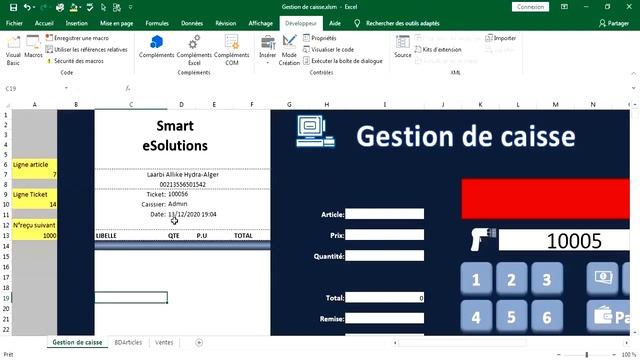Image resolution: width=640 pixels, height=360 pixels.
Task: Click the Quantité input field
Action: [384, 256]
